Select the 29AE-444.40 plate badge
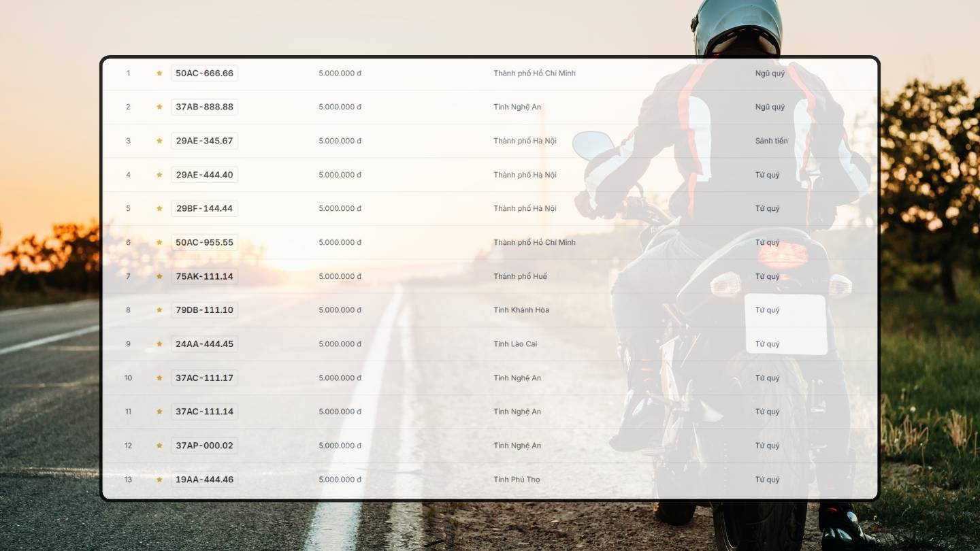Viewport: 980px width, 551px height. point(204,175)
